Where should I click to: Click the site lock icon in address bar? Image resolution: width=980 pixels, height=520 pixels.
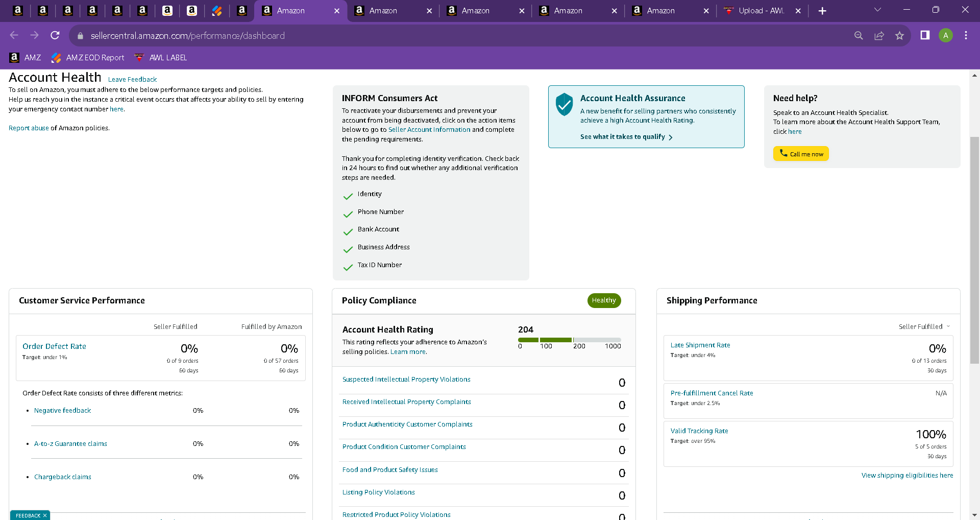(x=80, y=36)
